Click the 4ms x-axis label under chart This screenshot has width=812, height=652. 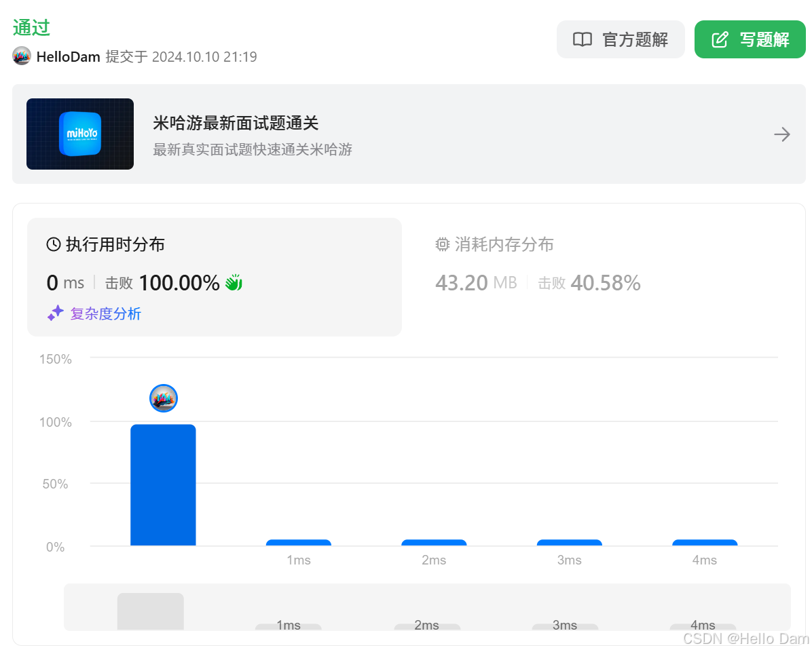[705, 560]
